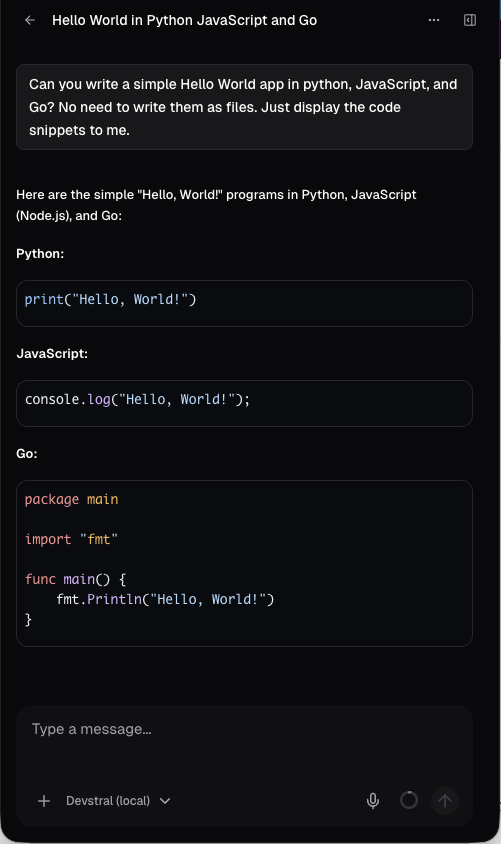Click the import "fmt" code line
Viewport: 501px width, 844px height.
[x=72, y=539]
